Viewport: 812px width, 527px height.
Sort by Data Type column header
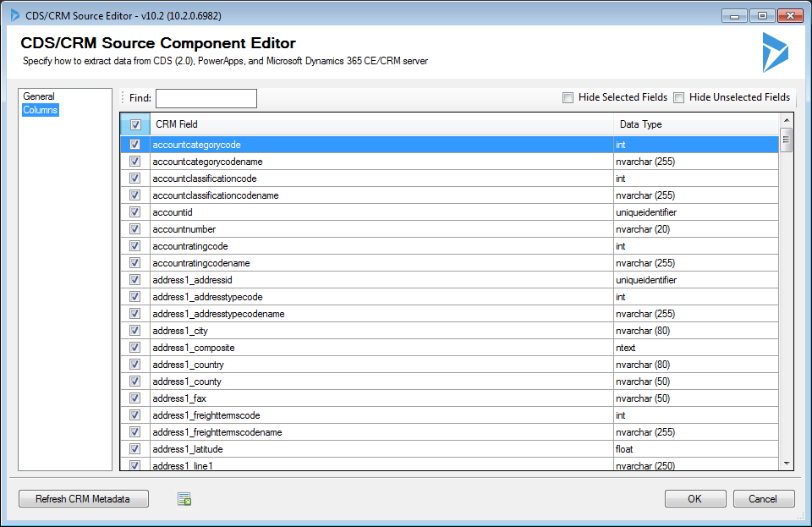coord(696,124)
